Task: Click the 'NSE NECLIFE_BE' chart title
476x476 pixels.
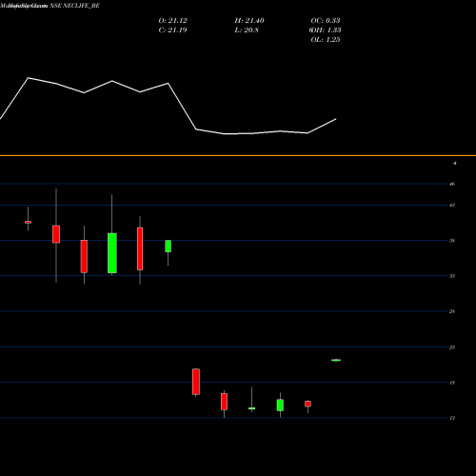Action: (74, 6)
